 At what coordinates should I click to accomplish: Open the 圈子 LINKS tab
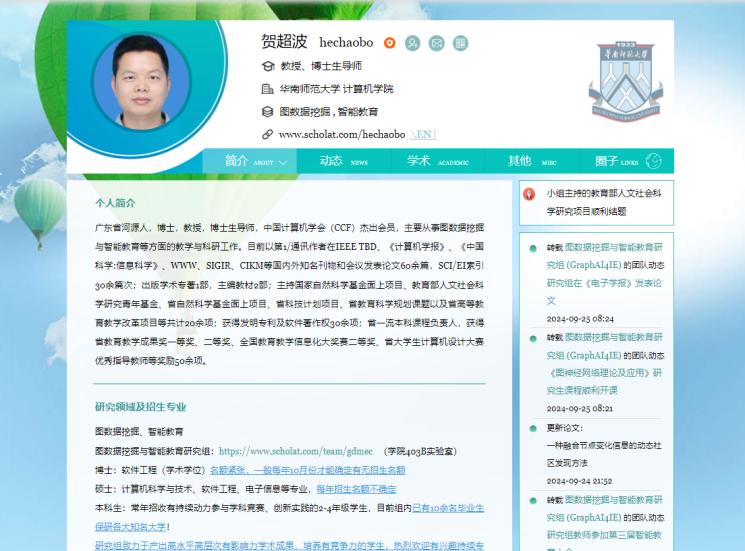pyautogui.click(x=626, y=161)
